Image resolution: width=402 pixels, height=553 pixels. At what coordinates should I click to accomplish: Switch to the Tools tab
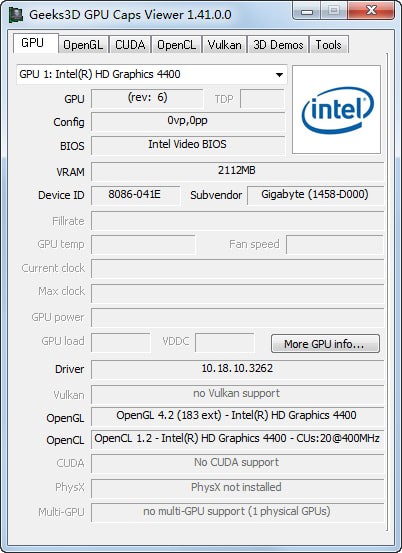[329, 45]
